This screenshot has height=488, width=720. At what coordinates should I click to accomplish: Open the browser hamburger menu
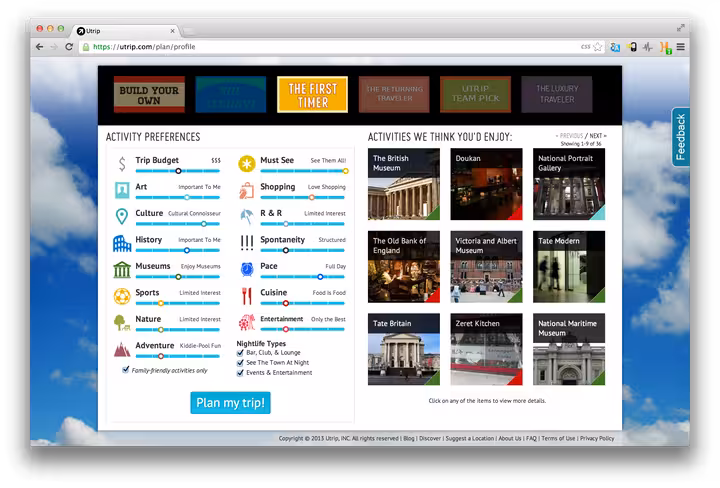(x=681, y=47)
